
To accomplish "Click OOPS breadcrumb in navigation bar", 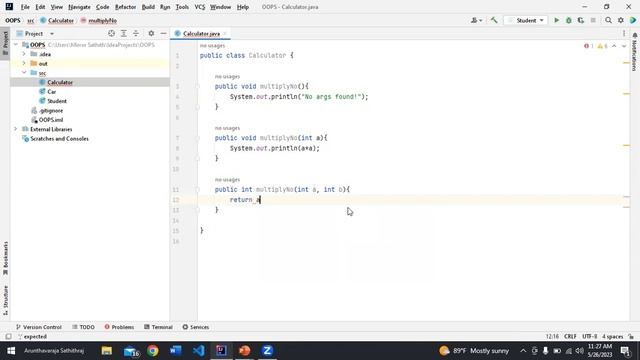I will click(x=13, y=20).
